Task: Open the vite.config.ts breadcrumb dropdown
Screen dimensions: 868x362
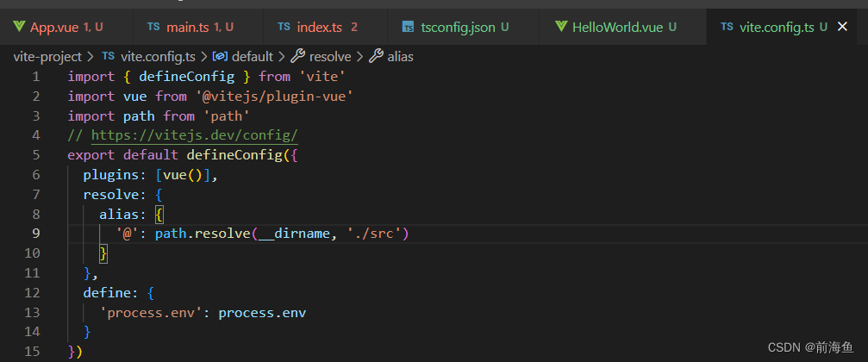Action: pos(158,57)
